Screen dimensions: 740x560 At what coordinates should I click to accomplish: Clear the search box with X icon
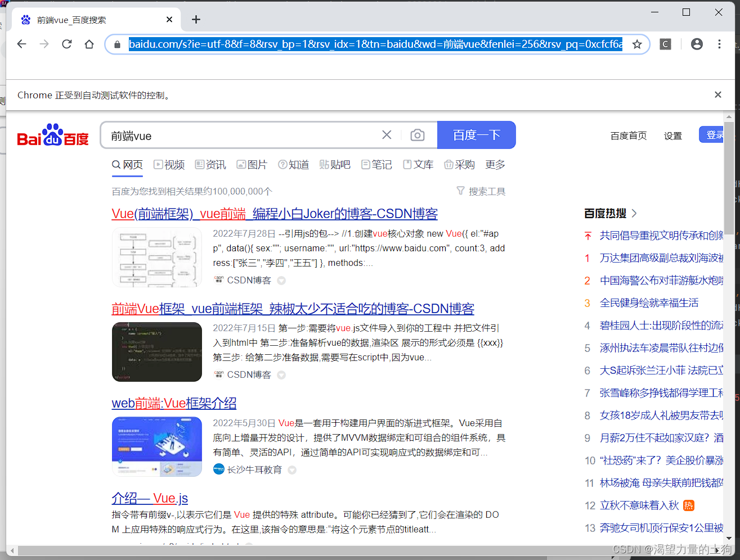tap(387, 135)
